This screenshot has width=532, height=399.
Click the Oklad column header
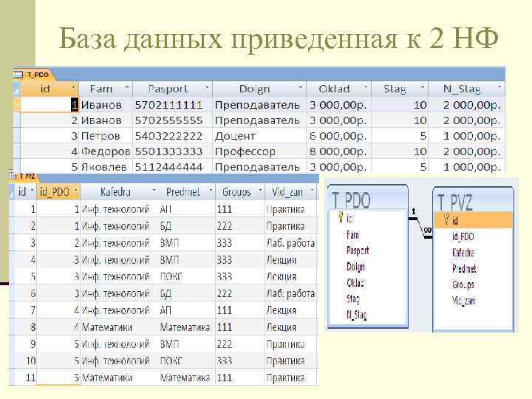point(338,89)
